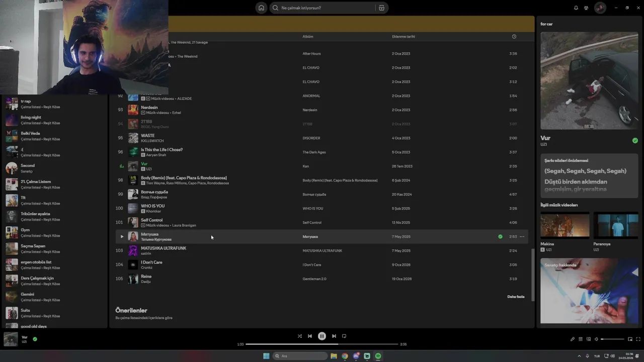This screenshot has height=362, width=644.
Task: Open notifications bell in Spotify top bar
Action: (x=576, y=8)
